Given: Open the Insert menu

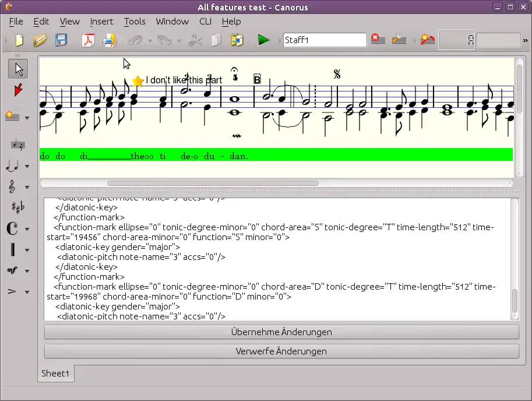Looking at the screenshot, I should coord(101,22).
